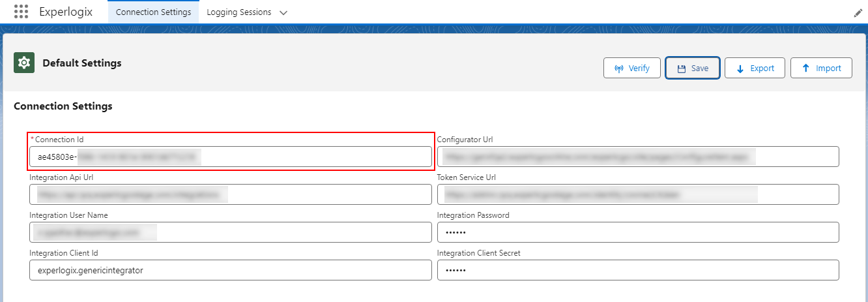868x302 pixels.
Task: Click the Integration User Name field
Action: [x=231, y=232]
